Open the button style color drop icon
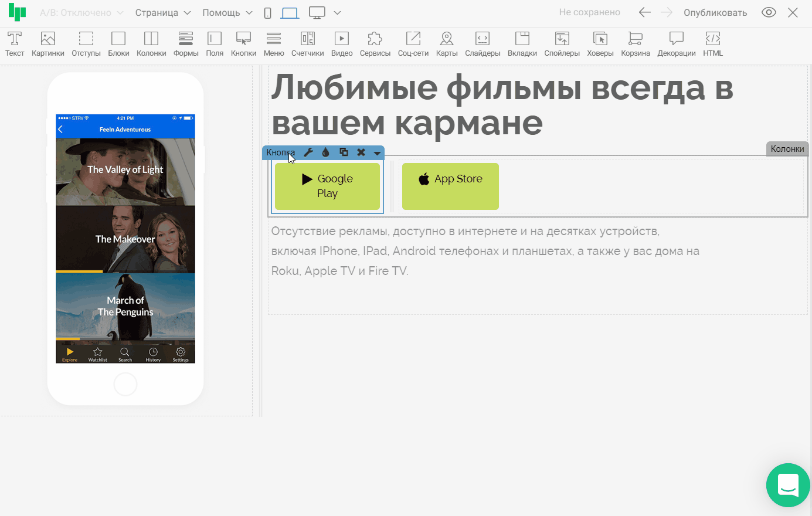This screenshot has width=812, height=516. [326, 152]
